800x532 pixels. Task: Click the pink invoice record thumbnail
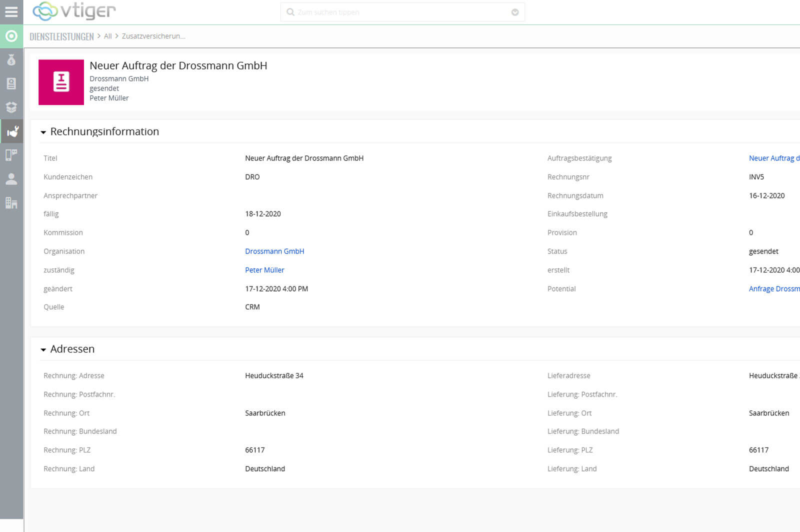61,82
